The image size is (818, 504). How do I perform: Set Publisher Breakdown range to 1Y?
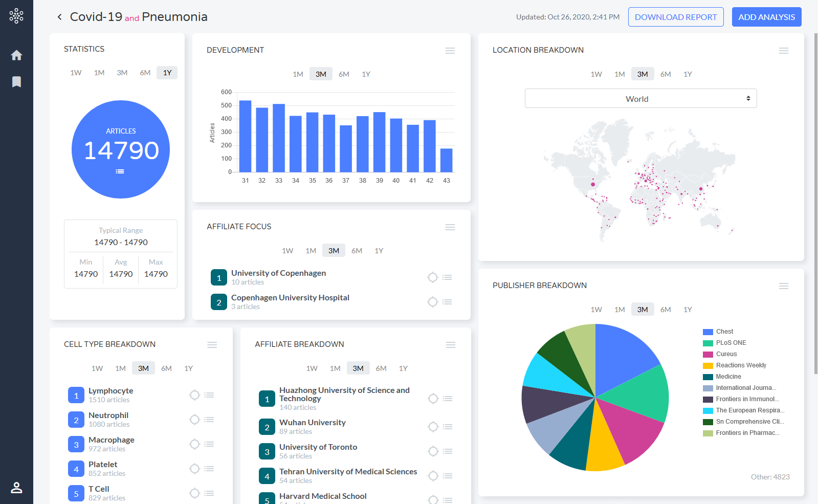click(x=688, y=310)
